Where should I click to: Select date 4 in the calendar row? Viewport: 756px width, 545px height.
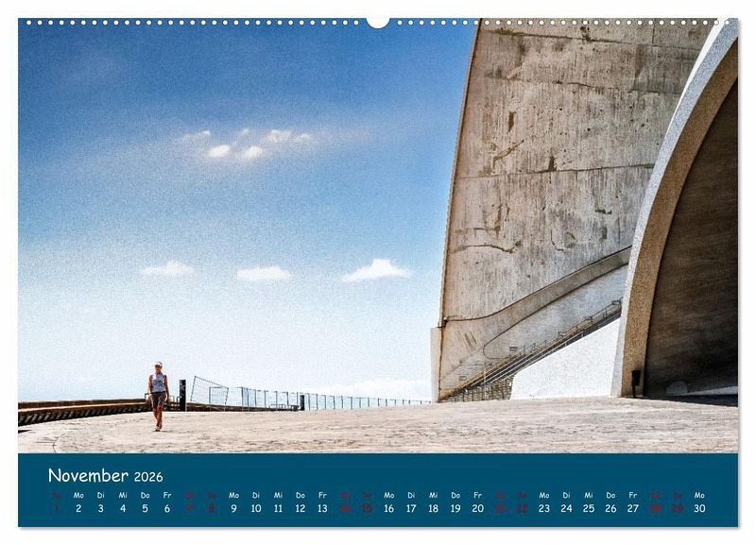pos(123,508)
